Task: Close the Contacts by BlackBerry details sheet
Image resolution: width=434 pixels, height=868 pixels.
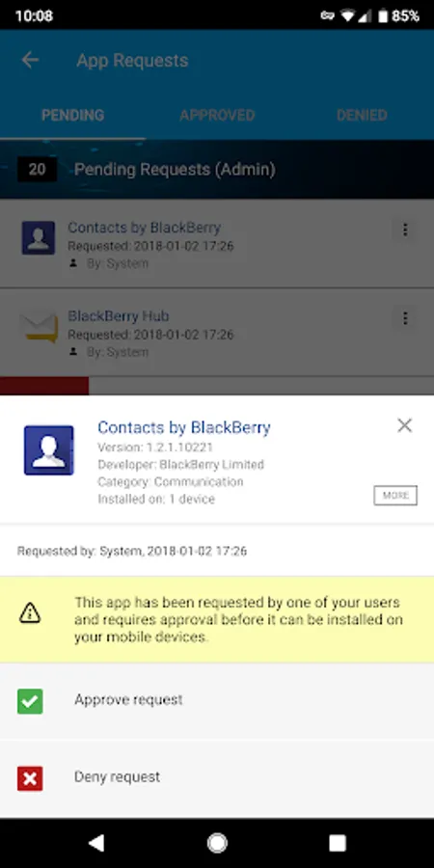Action: [405, 425]
